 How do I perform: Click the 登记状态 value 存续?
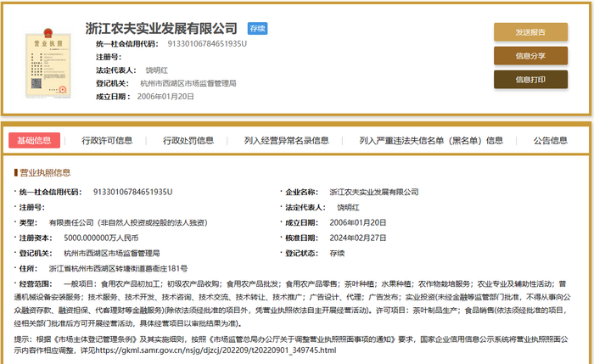[337, 253]
